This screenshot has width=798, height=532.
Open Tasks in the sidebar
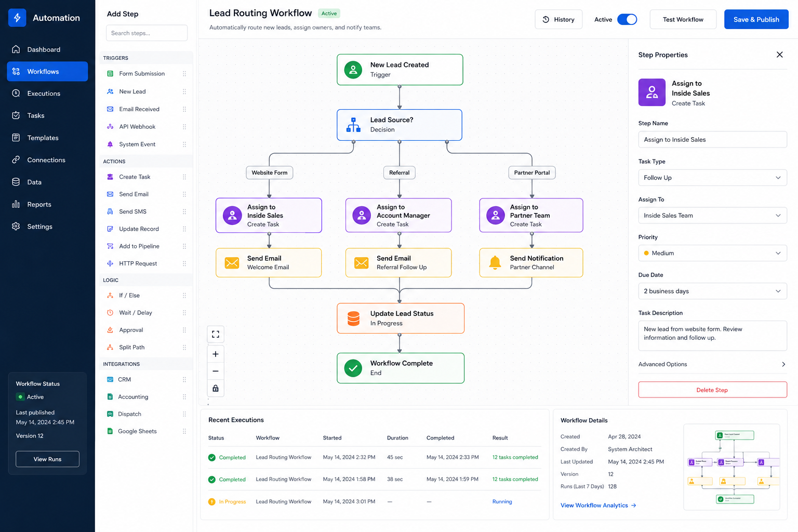47,115
